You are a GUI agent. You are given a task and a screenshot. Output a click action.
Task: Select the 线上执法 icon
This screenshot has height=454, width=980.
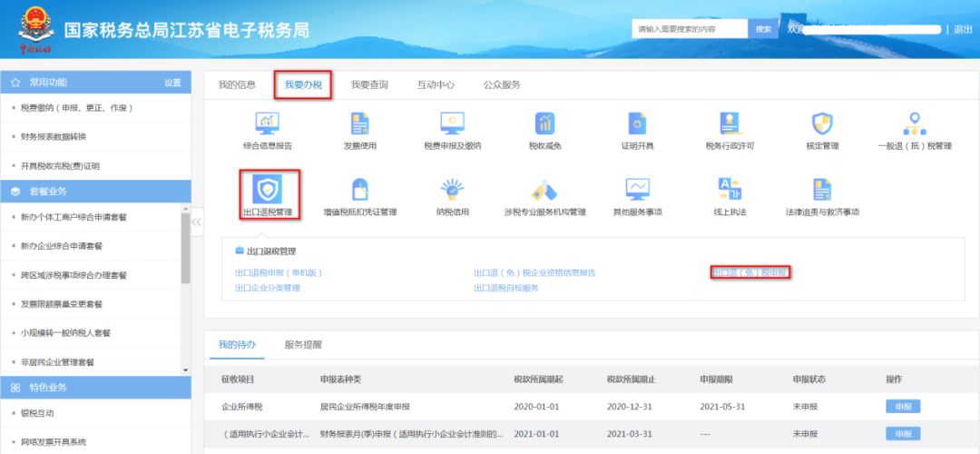tap(730, 189)
